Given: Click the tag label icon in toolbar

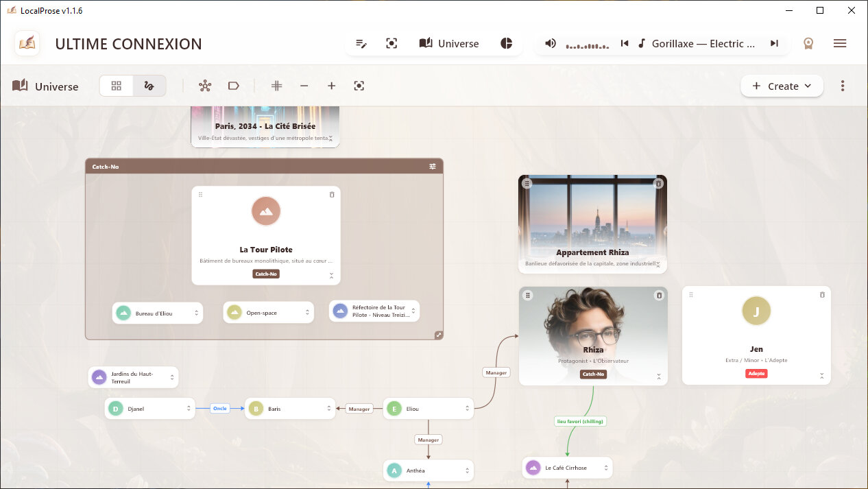Looking at the screenshot, I should coord(233,86).
